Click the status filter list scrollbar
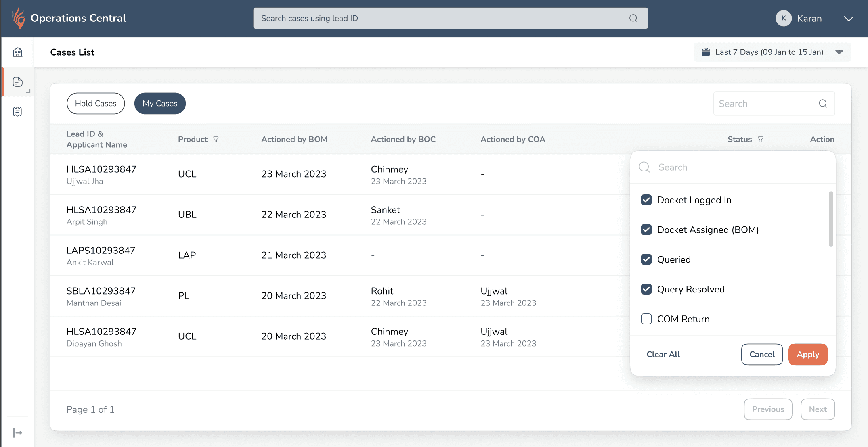868x447 pixels. tap(831, 219)
